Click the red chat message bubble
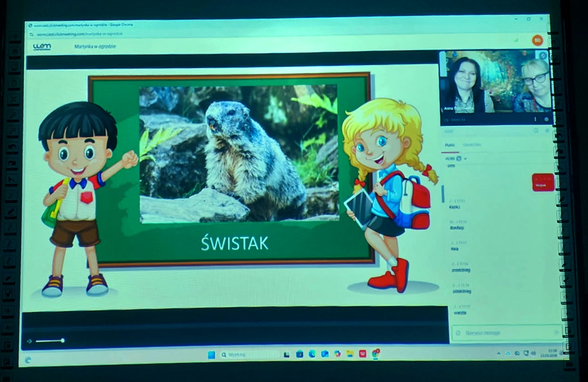The height and width of the screenshot is (382, 588). pos(543,182)
